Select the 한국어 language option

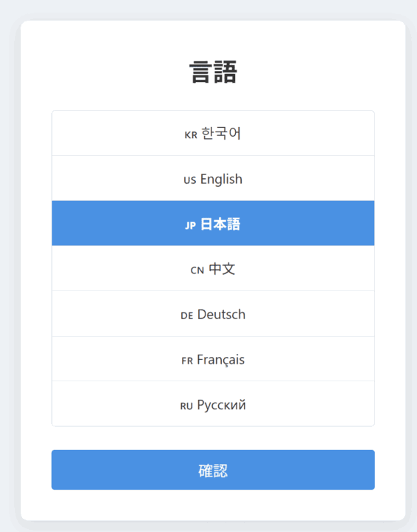[213, 133]
